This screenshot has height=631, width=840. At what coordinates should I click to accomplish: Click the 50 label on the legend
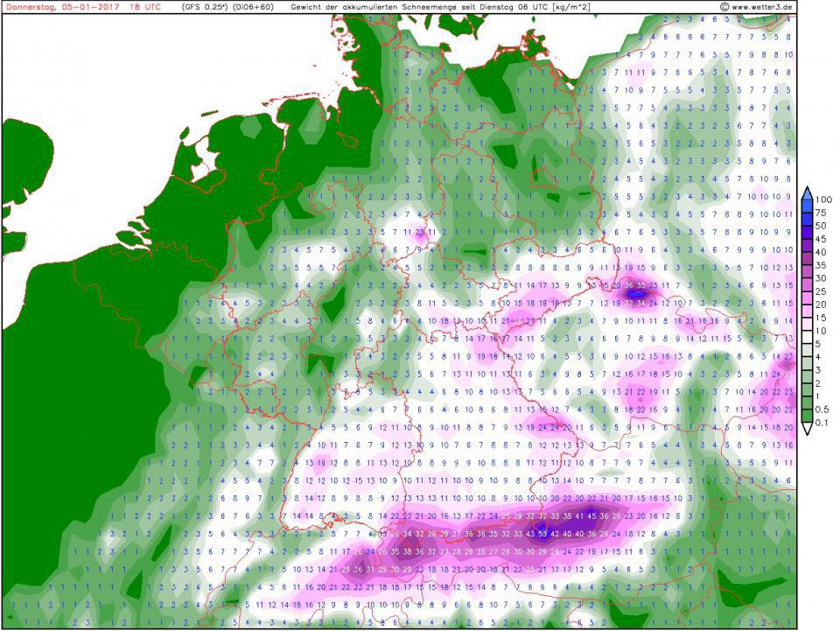point(822,226)
